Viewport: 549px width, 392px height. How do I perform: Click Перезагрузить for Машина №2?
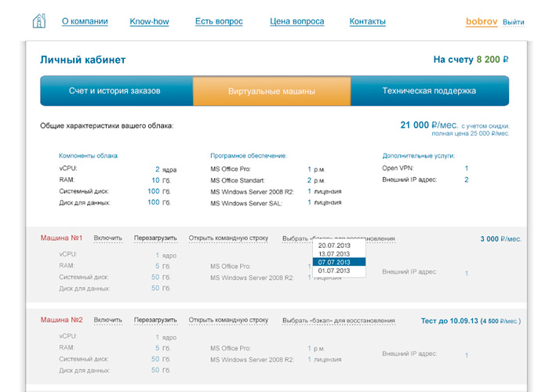coord(155,320)
